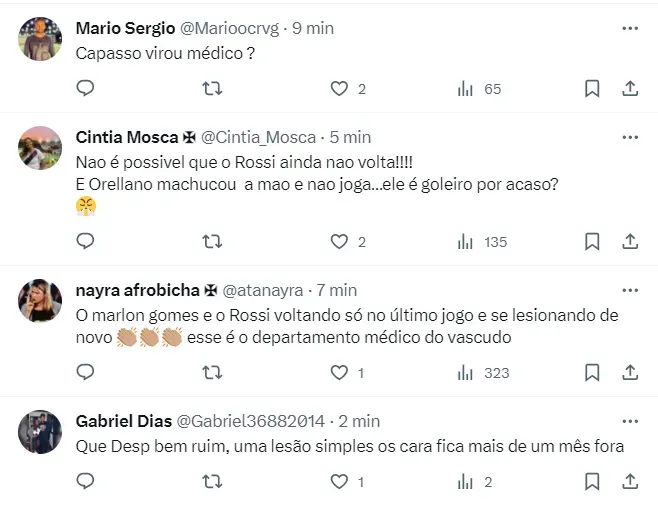This screenshot has height=505, width=658.
Task: Bookmark nayra afrobicha's tweet
Action: (592, 373)
